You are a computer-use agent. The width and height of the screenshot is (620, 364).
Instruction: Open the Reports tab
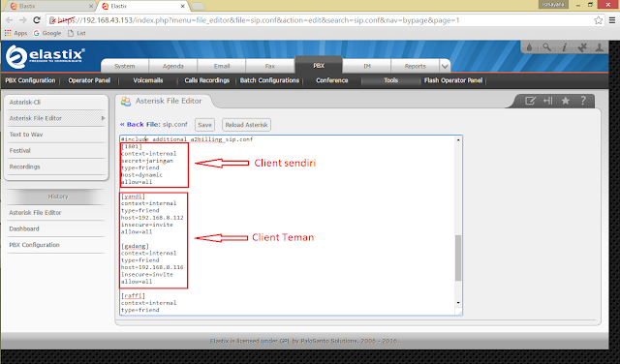415,67
